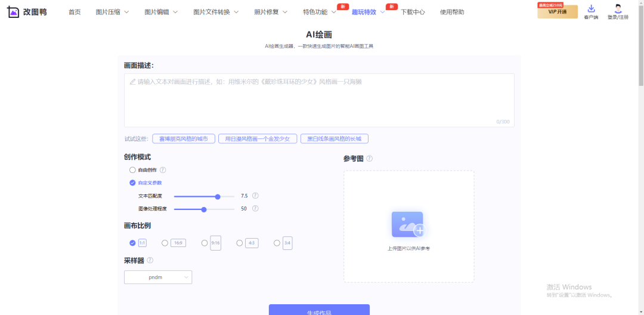Screen dimensions: 644x315
Task: Click the 新 badge on 趣玩特效
Action: pos(392,7)
